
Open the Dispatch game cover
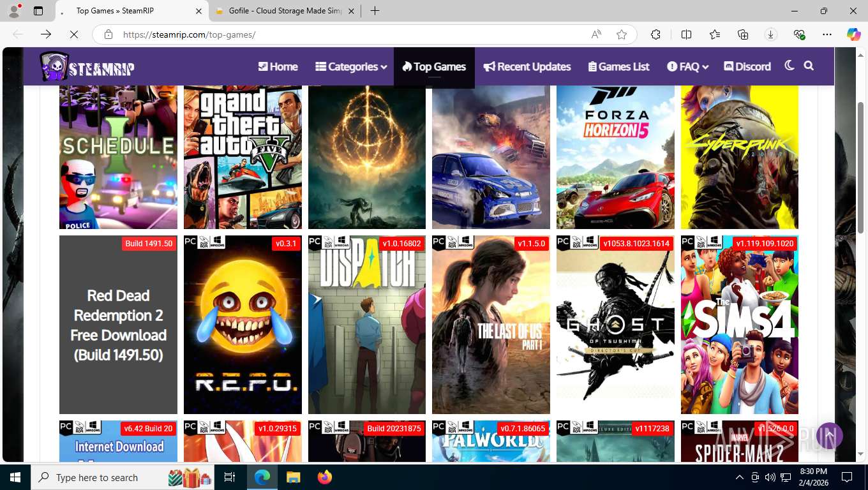pos(367,325)
